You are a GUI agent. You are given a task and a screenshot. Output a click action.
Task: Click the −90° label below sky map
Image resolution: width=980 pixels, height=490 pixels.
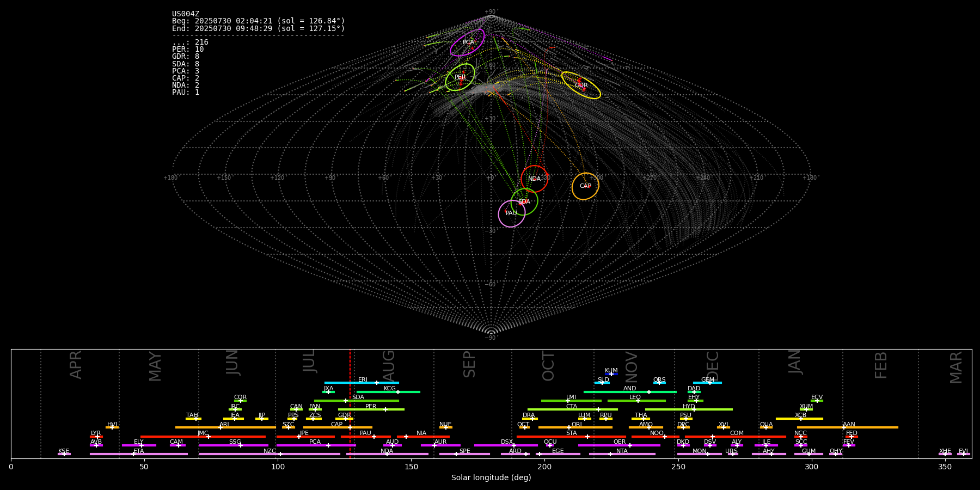[491, 338]
